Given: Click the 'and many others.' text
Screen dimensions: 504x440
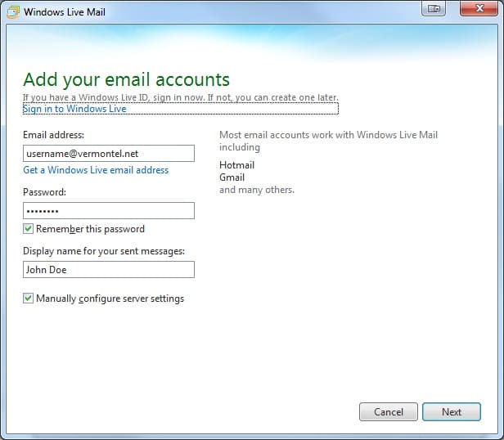Looking at the screenshot, I should click(x=257, y=190).
